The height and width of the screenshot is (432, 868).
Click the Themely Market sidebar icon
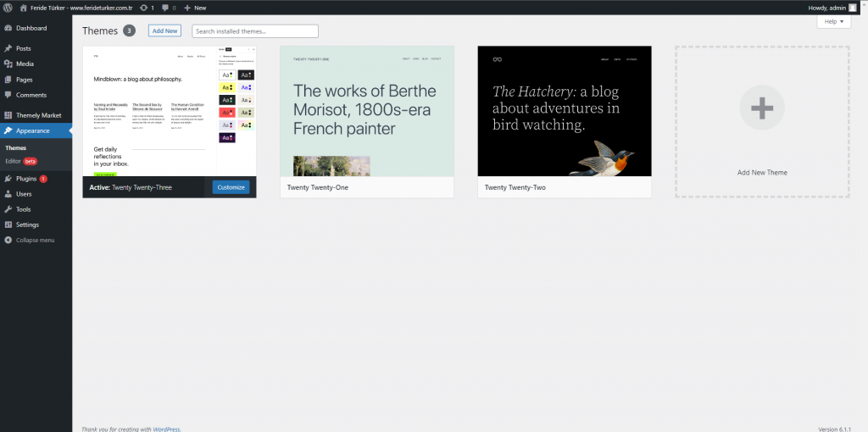(8, 115)
